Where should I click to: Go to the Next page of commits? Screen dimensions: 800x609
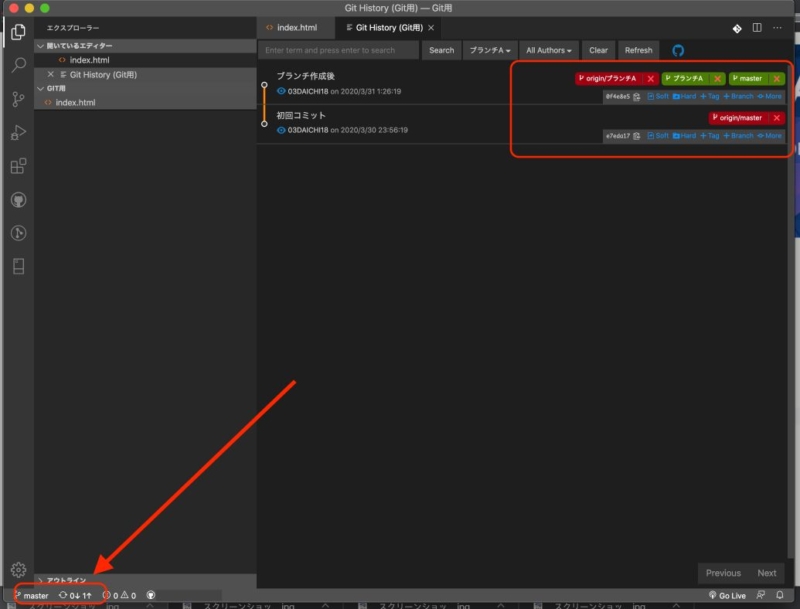[766, 573]
